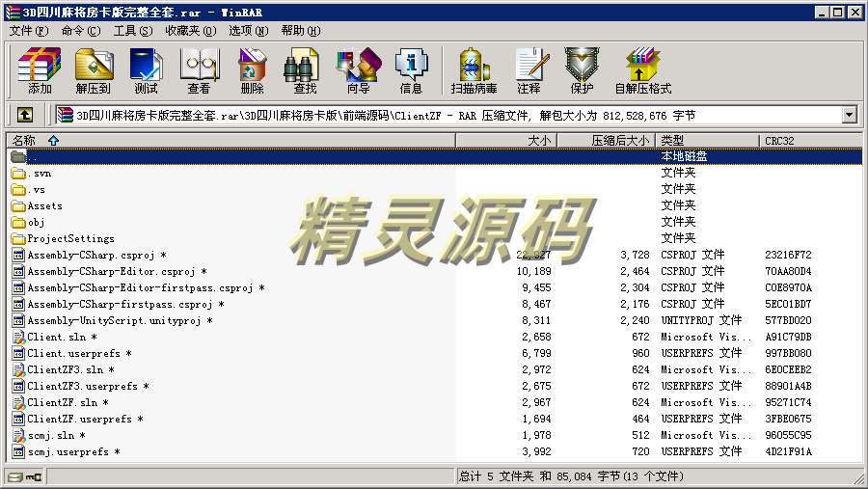Viewport: 868px width, 489px height.
Task: Open the Tools (工具) menu
Action: tap(133, 31)
